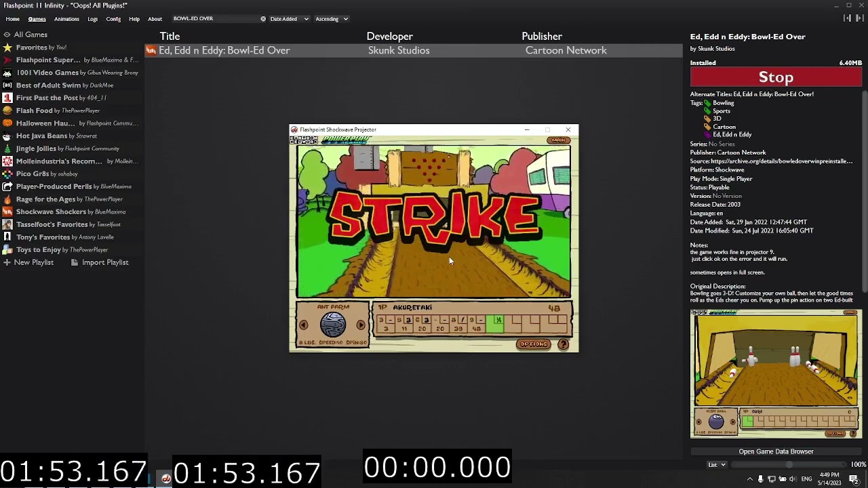Click Import Playlist
The height and width of the screenshot is (488, 868).
coord(100,262)
